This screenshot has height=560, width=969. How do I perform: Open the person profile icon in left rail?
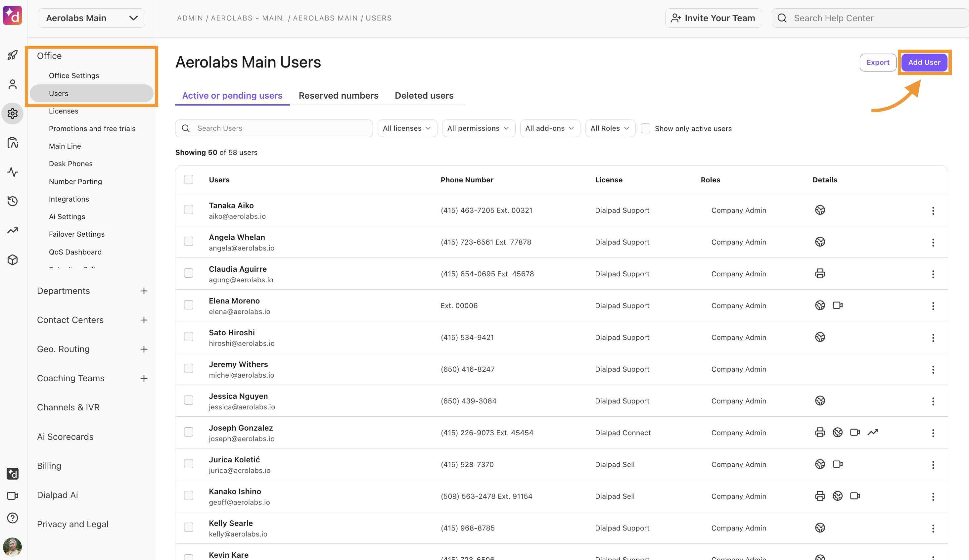13,84
